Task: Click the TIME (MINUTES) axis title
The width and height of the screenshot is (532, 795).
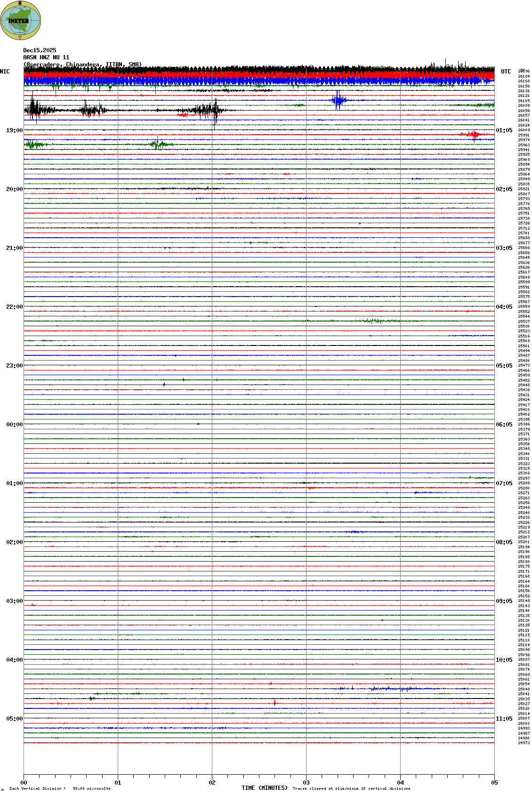Action: (x=264, y=788)
